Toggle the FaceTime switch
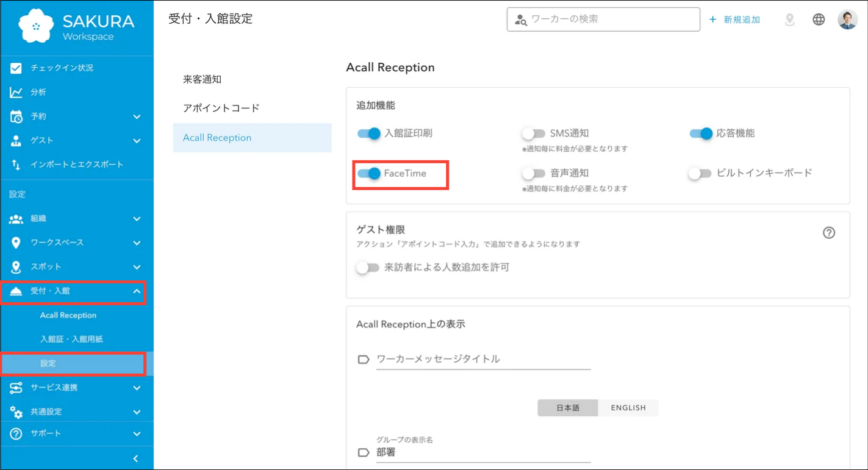868x470 pixels. pos(368,174)
